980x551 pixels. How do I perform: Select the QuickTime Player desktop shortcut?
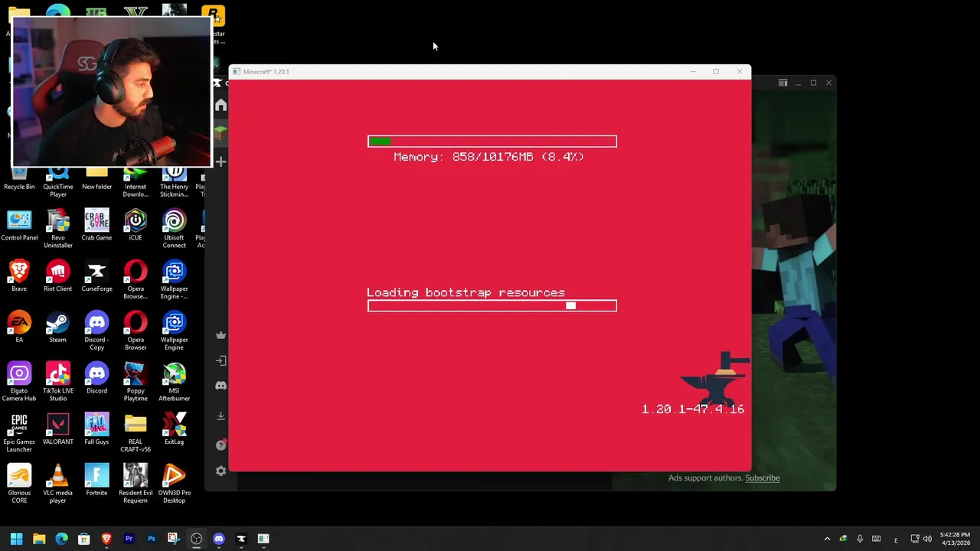[x=58, y=181]
